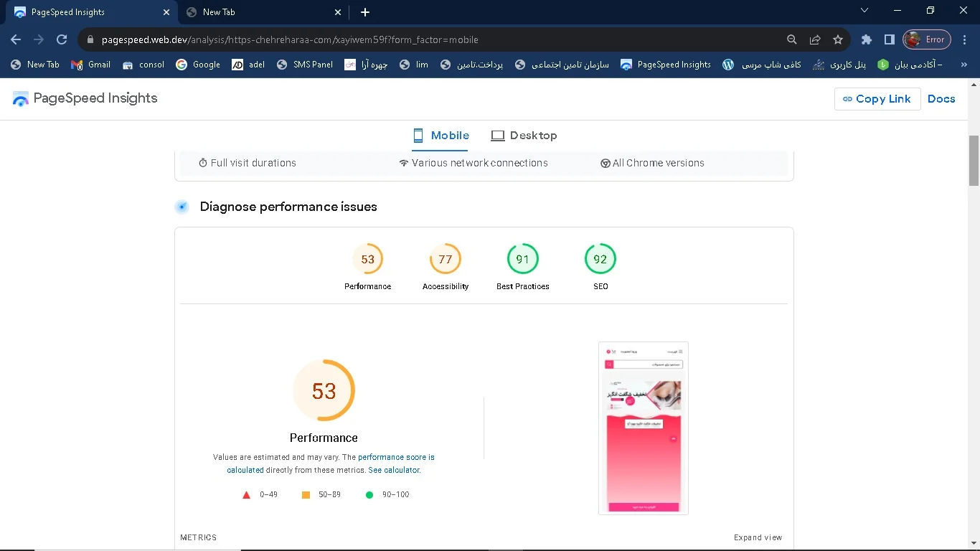Open the New Tab bookmark
The height and width of the screenshot is (551, 980).
(x=35, y=65)
